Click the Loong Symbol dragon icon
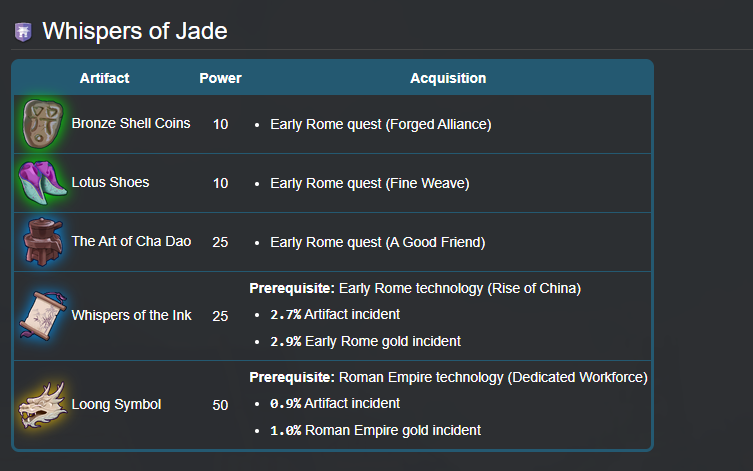Image resolution: width=753 pixels, height=471 pixels. point(40,405)
